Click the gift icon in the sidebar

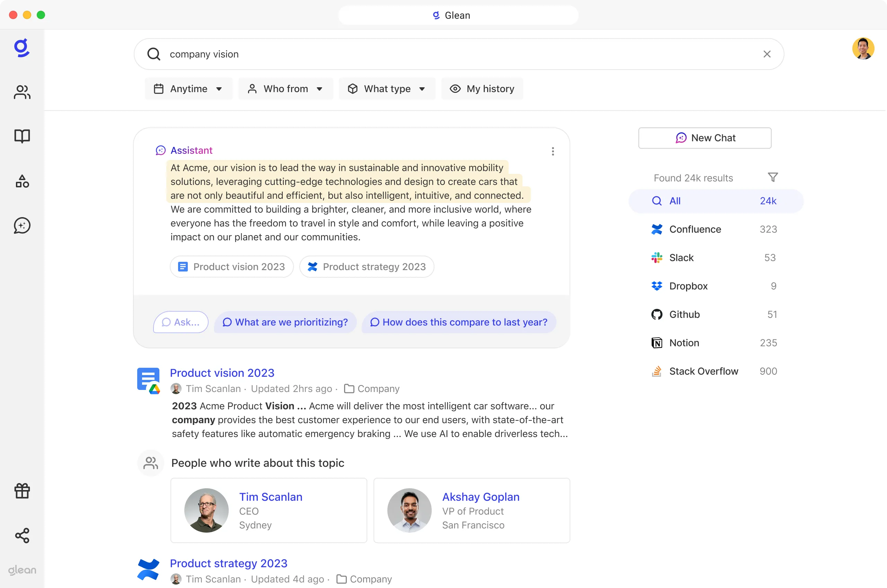pyautogui.click(x=22, y=491)
